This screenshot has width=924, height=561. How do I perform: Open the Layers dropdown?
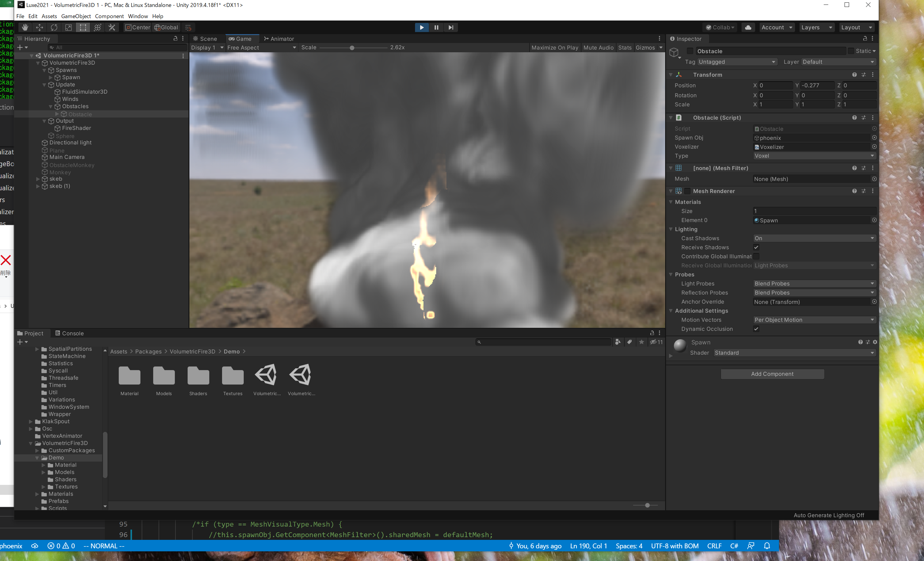816,27
